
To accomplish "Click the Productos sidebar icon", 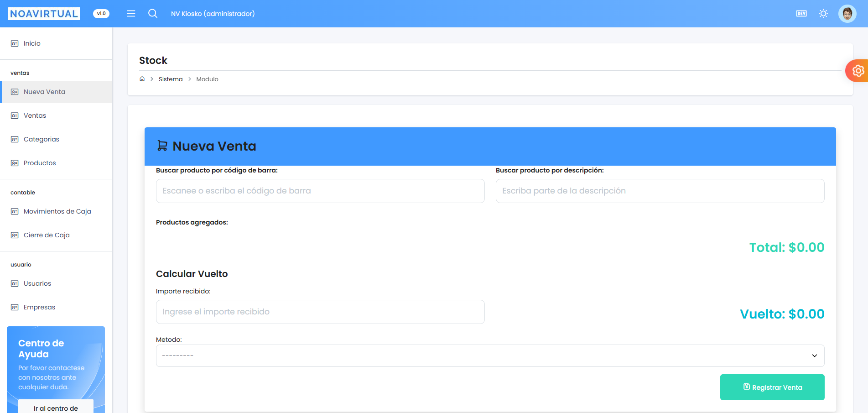I will (x=15, y=163).
